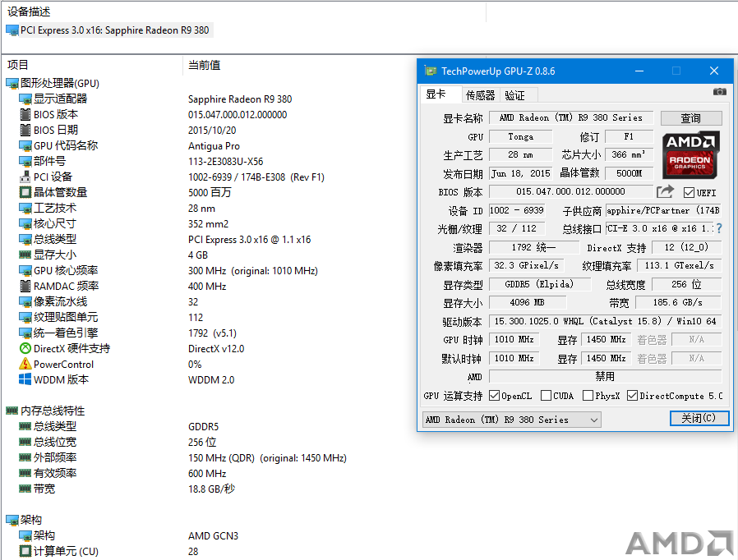This screenshot has height=560, width=738.
Task: Toggle the DirectCompute 5.0 checkbox
Action: tap(633, 396)
